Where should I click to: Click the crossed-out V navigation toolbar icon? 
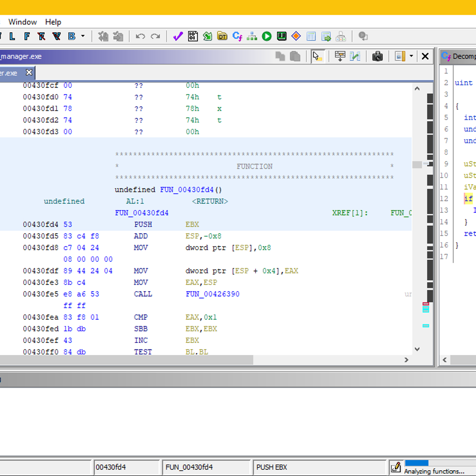point(56,36)
